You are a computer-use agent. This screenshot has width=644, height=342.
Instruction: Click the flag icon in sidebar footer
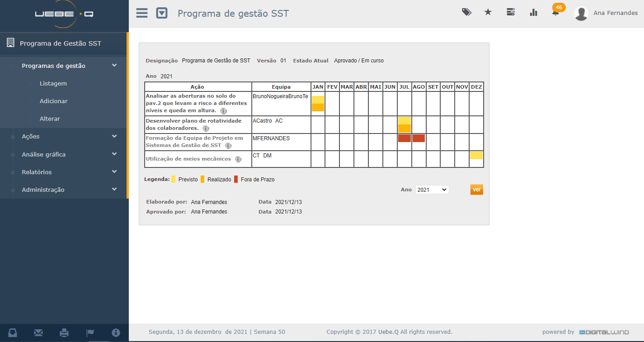pyautogui.click(x=90, y=333)
